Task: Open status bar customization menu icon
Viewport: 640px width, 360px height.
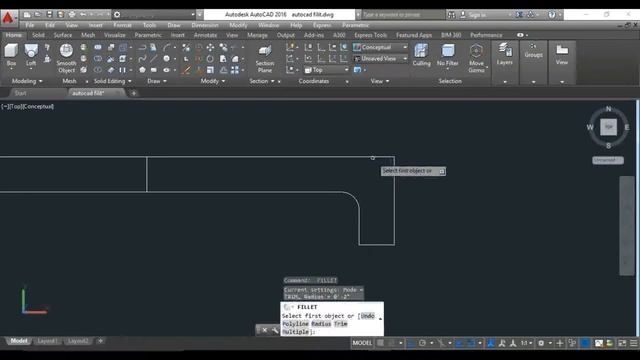Action: pos(633,343)
